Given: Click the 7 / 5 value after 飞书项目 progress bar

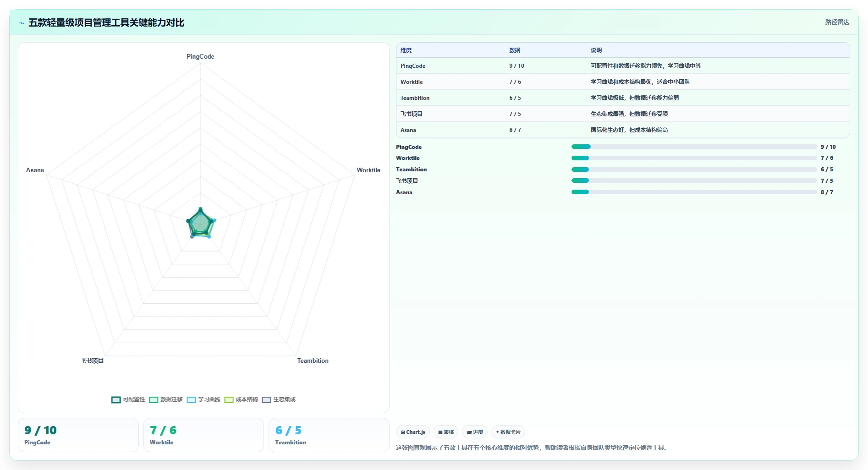Looking at the screenshot, I should coord(827,181).
